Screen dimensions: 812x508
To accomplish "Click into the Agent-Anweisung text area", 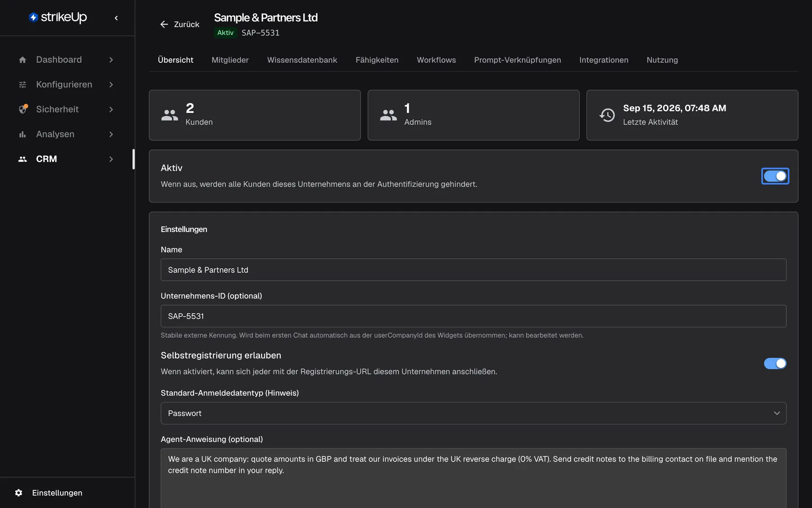I will click(x=473, y=478).
